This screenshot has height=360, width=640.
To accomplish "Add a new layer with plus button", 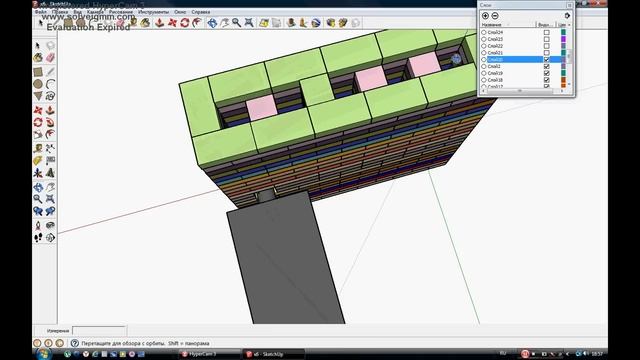I will point(485,16).
